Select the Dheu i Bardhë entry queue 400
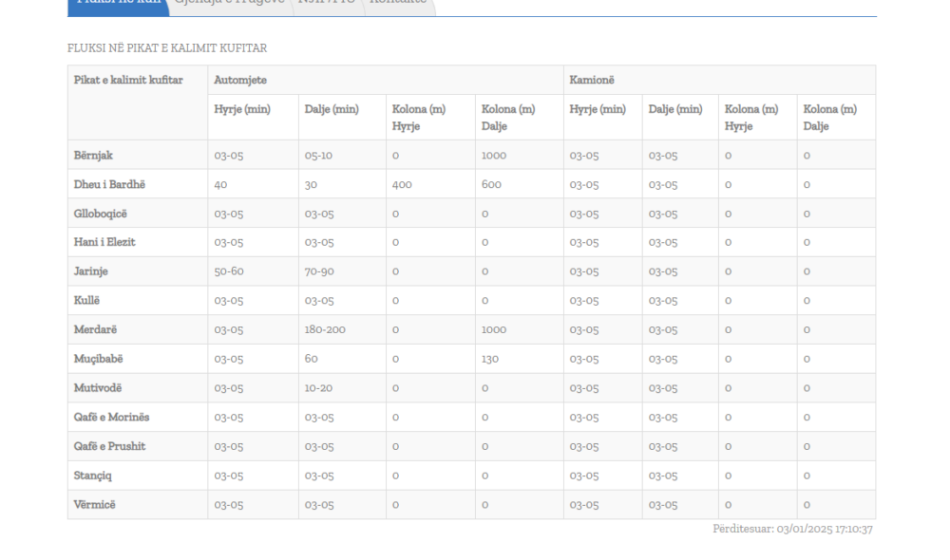 (x=402, y=184)
